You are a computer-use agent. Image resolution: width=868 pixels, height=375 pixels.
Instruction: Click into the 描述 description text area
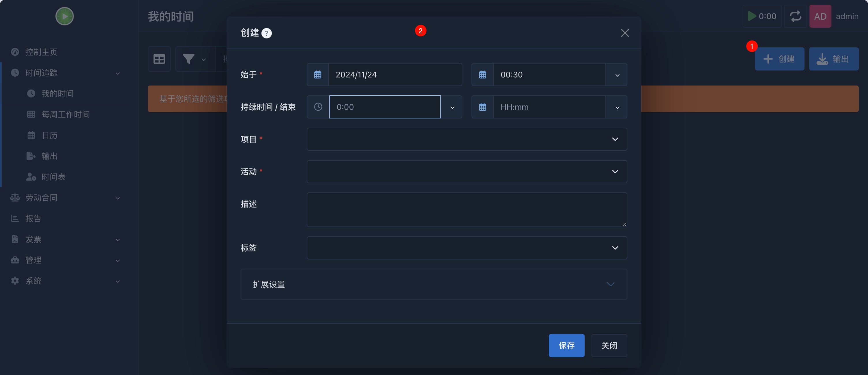[x=467, y=210]
